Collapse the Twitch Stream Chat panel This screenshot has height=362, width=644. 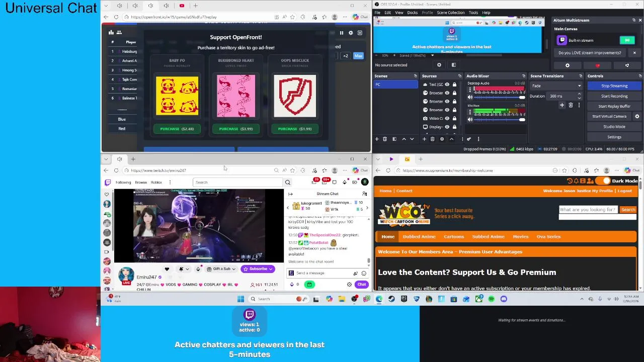(x=290, y=194)
